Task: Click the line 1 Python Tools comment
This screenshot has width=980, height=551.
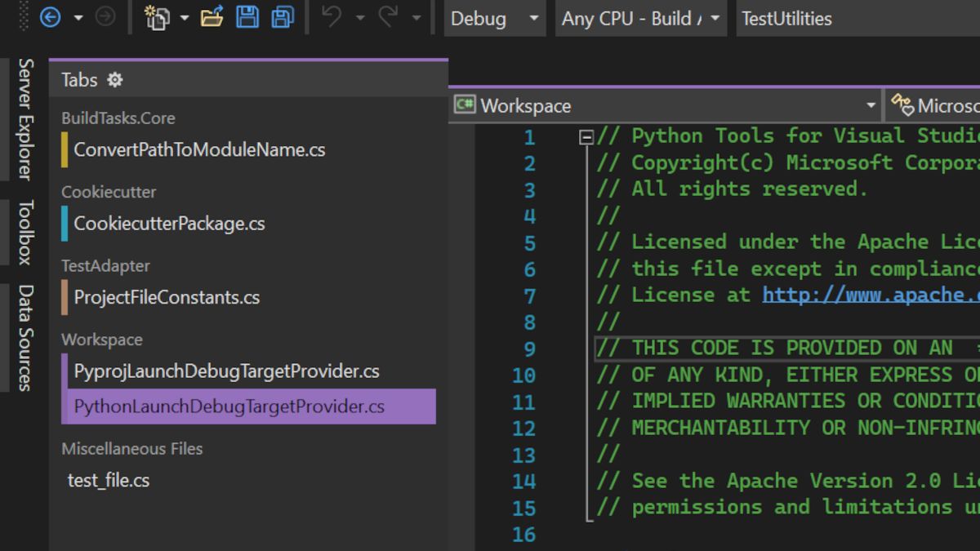Action: (x=788, y=136)
